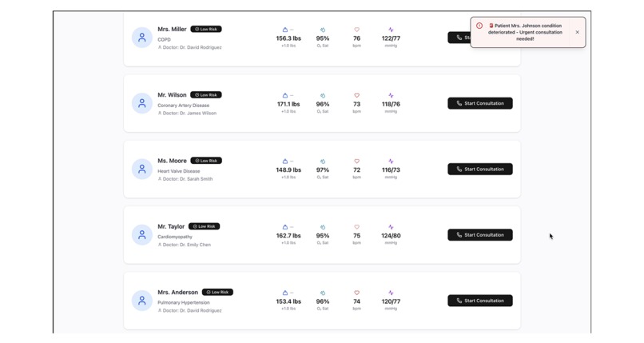
Task: Click Mrs. Miller's patient avatar icon
Action: point(142,38)
